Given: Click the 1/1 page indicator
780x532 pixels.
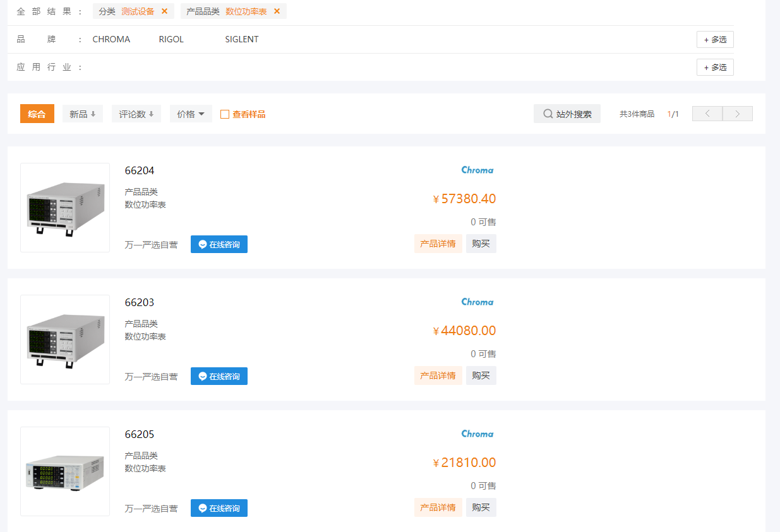Looking at the screenshot, I should tap(673, 114).
